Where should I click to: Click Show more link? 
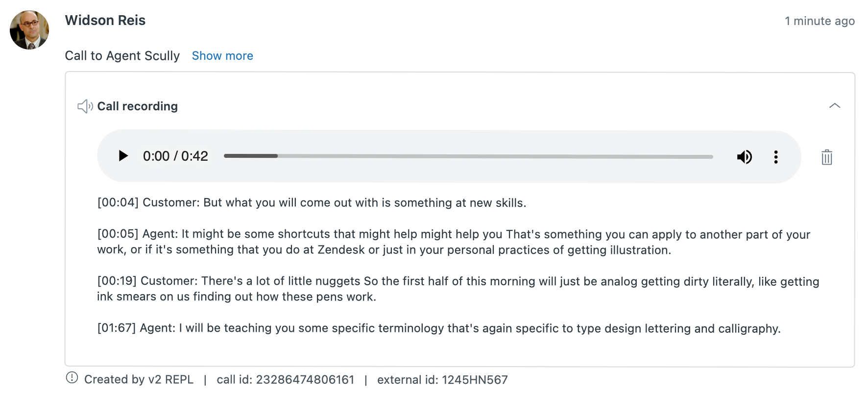pyautogui.click(x=222, y=56)
